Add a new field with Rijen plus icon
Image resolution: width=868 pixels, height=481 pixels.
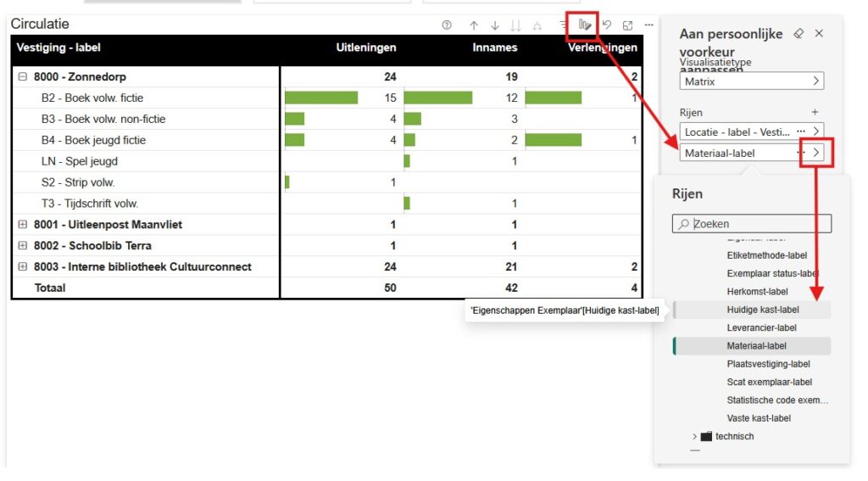pos(815,112)
